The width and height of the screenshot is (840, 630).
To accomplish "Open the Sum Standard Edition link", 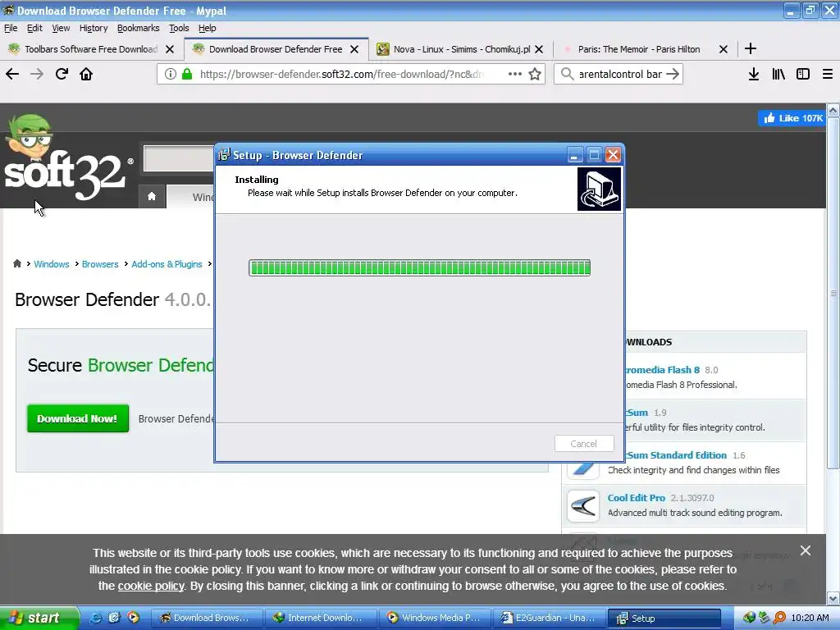I will point(677,454).
